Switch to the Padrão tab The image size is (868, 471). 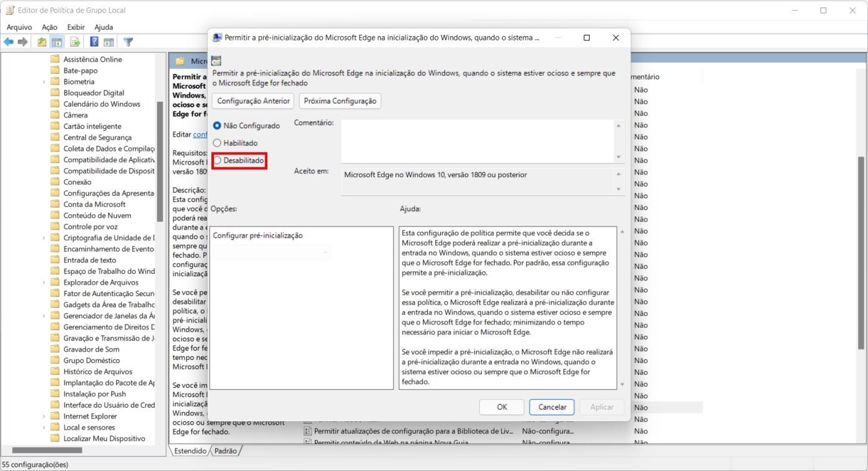225,451
